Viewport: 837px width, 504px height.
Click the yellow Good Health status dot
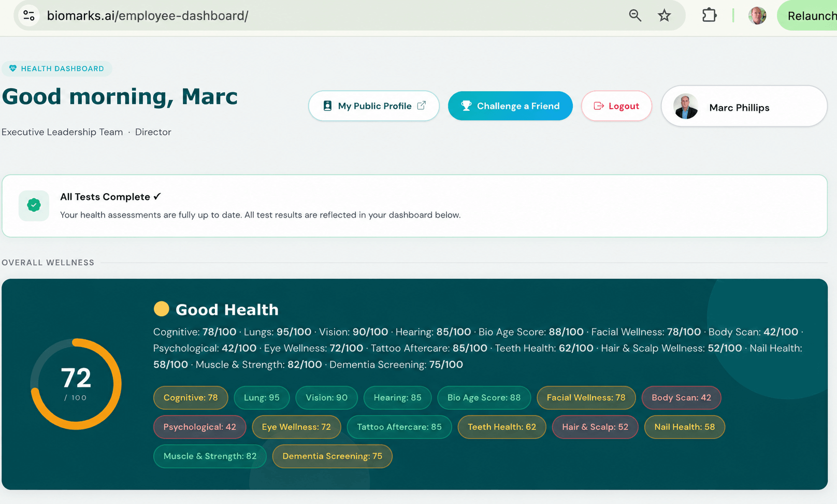pos(162,309)
